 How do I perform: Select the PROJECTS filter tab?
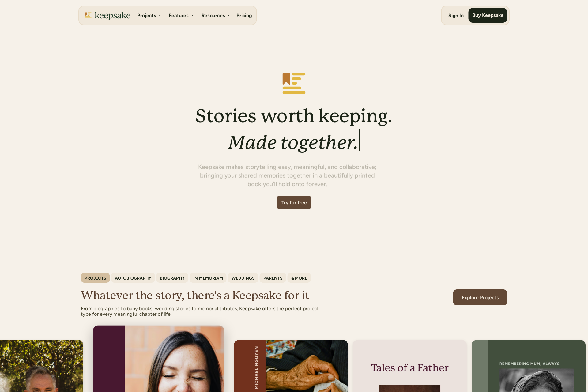pos(95,278)
